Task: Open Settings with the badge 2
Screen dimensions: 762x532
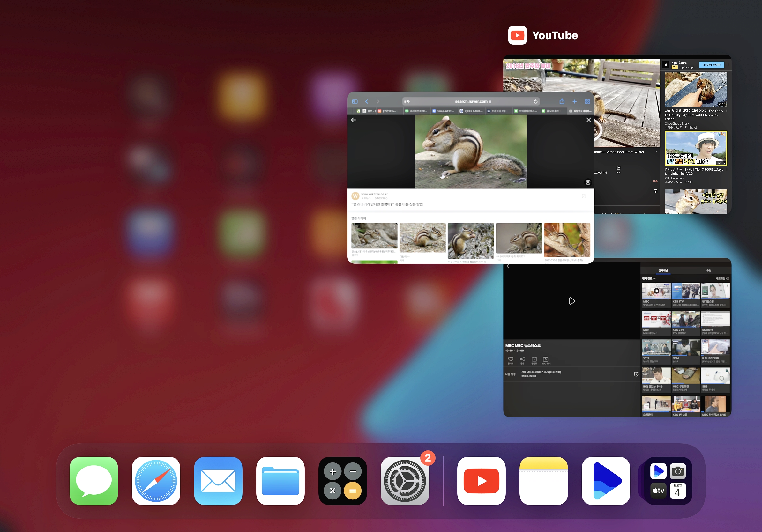Action: 405,481
